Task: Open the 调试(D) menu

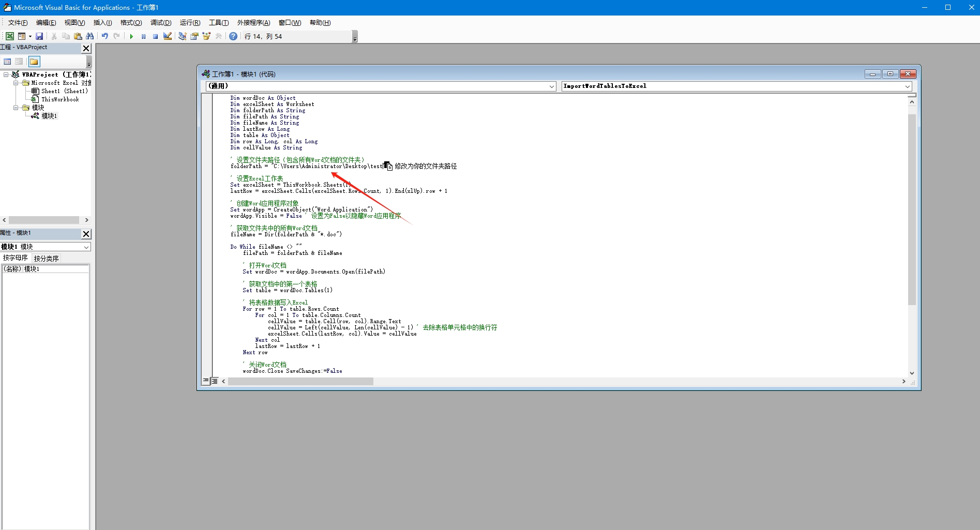Action: [x=161, y=23]
